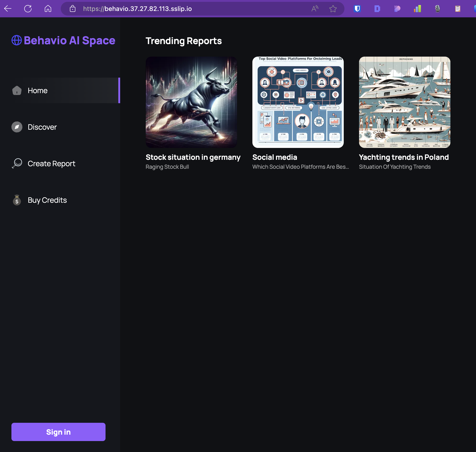Click the read aloud icon in the address bar
The width and height of the screenshot is (476, 452).
click(x=315, y=9)
